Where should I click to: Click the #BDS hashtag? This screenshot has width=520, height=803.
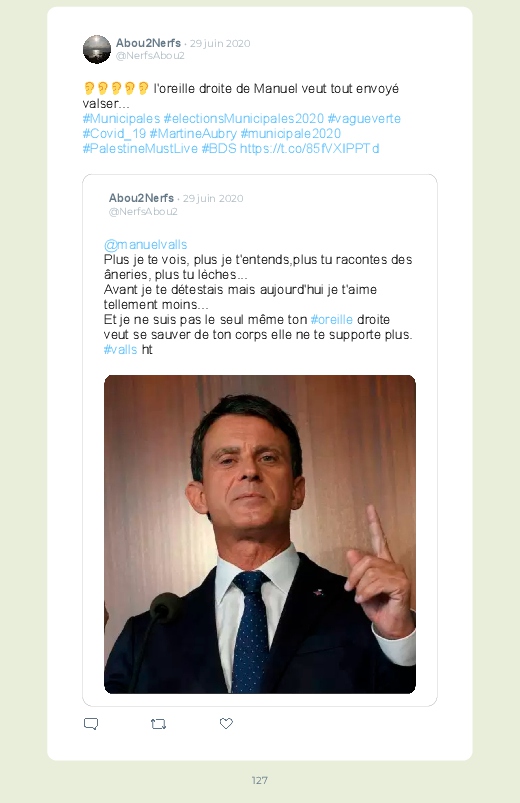(x=219, y=148)
